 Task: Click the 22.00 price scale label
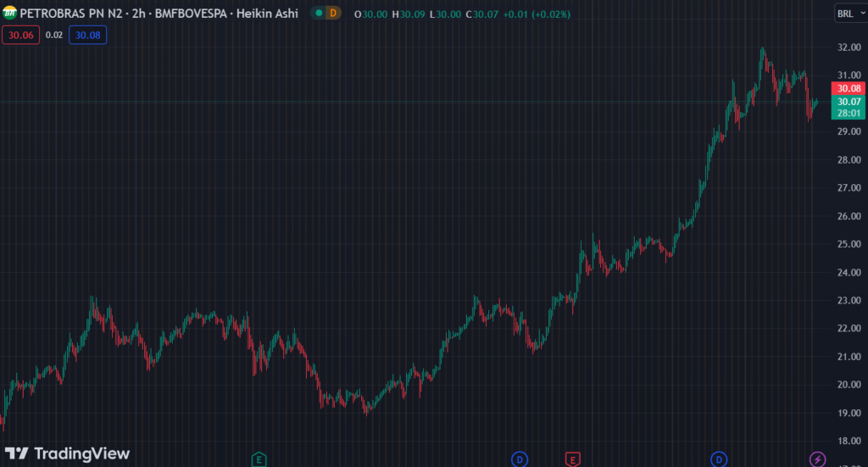(849, 328)
